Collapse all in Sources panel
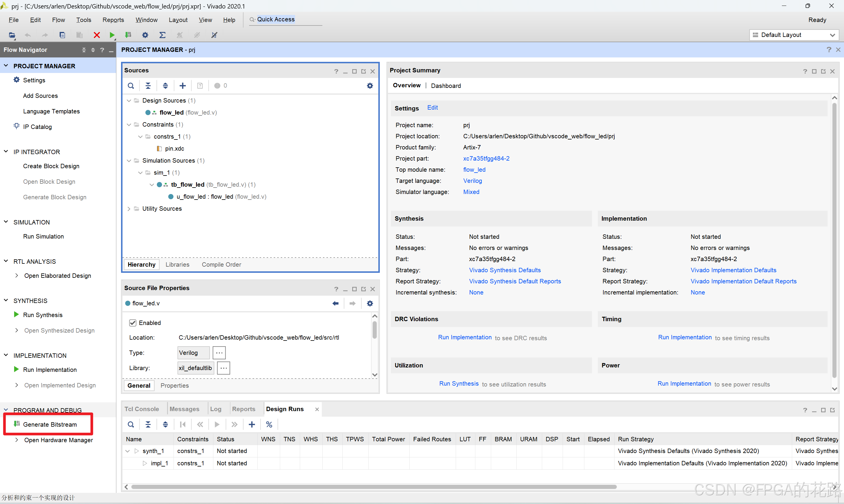Viewport: 844px width, 504px height. 148,86
